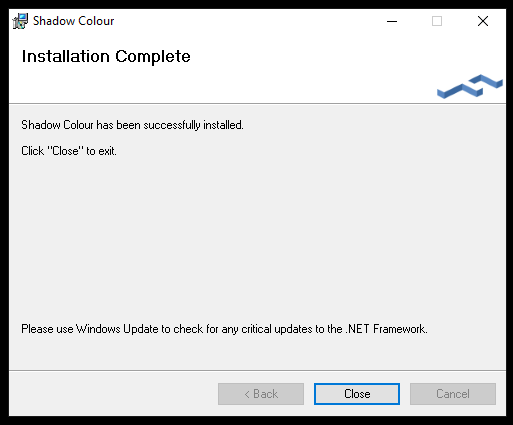Image resolution: width=513 pixels, height=425 pixels.
Task: Click the "successfully installed" message text
Action: point(193,125)
